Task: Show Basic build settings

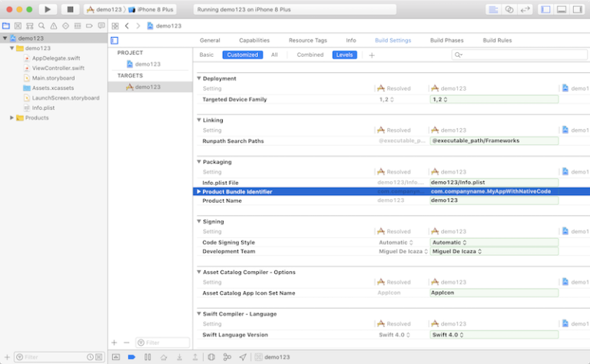Action: pos(206,55)
